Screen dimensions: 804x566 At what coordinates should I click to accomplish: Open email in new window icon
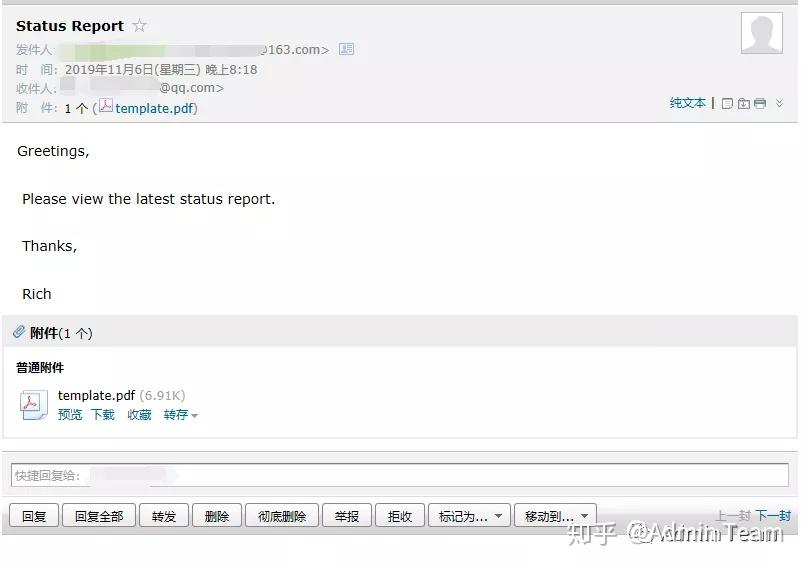coord(727,104)
